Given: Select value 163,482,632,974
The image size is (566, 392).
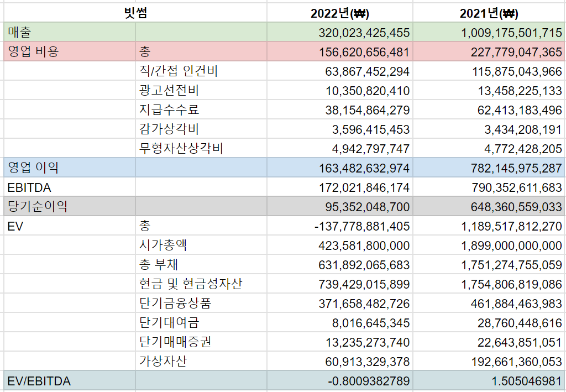Looking at the screenshot, I should 364,169.
